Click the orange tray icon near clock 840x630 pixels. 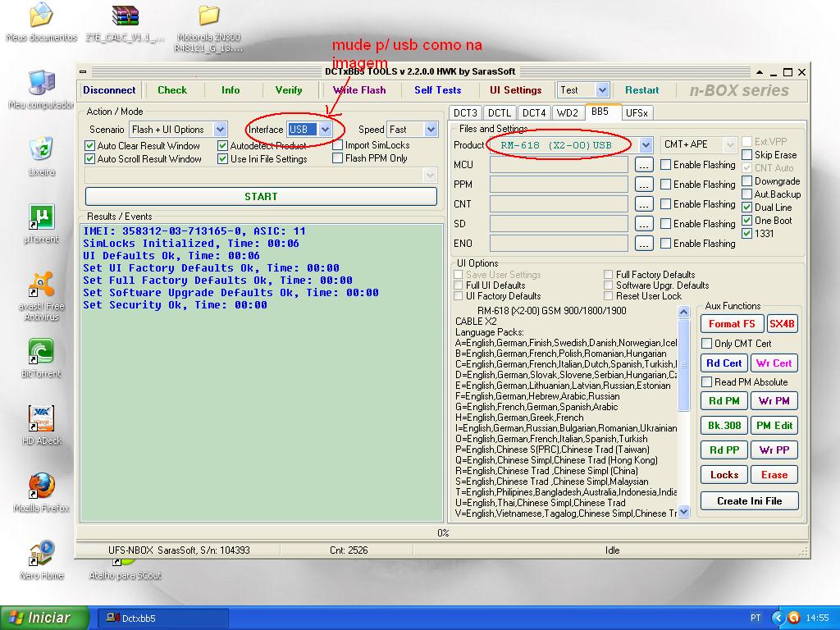click(794, 618)
